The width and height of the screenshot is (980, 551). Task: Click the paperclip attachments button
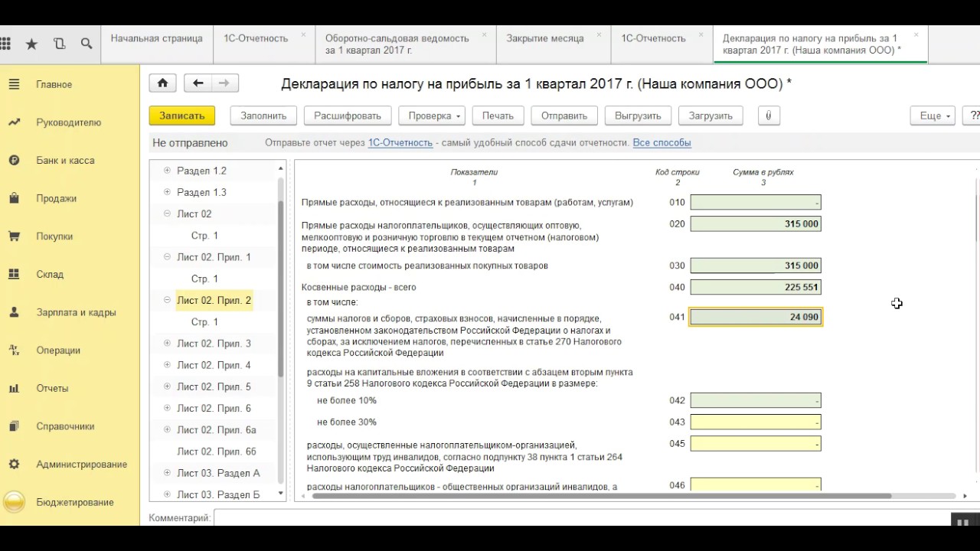coord(768,116)
